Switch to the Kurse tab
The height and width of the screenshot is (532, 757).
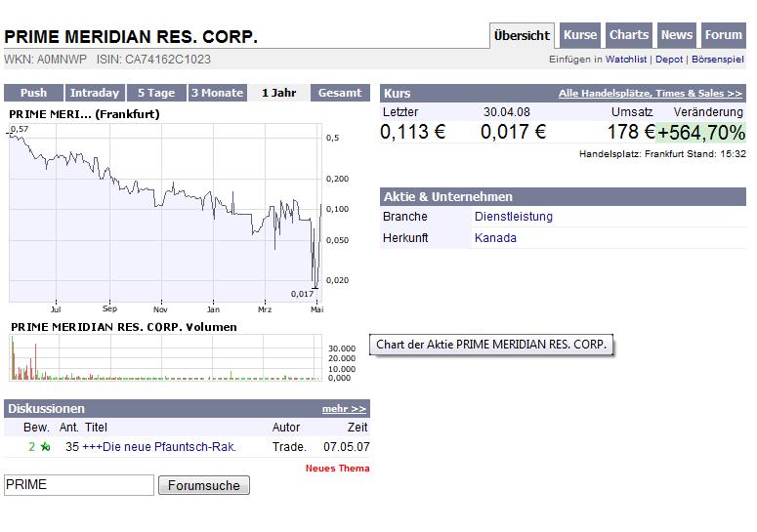tap(580, 35)
